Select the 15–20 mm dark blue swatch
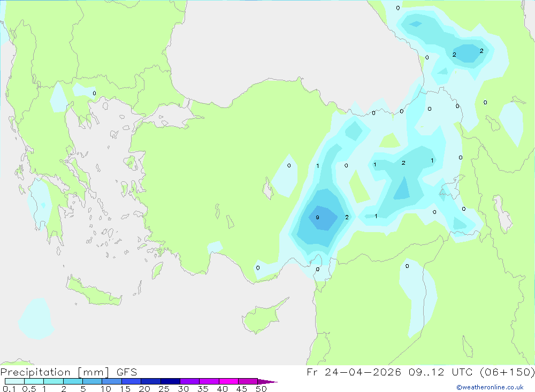This screenshot has width=535, height=392. pos(132,381)
